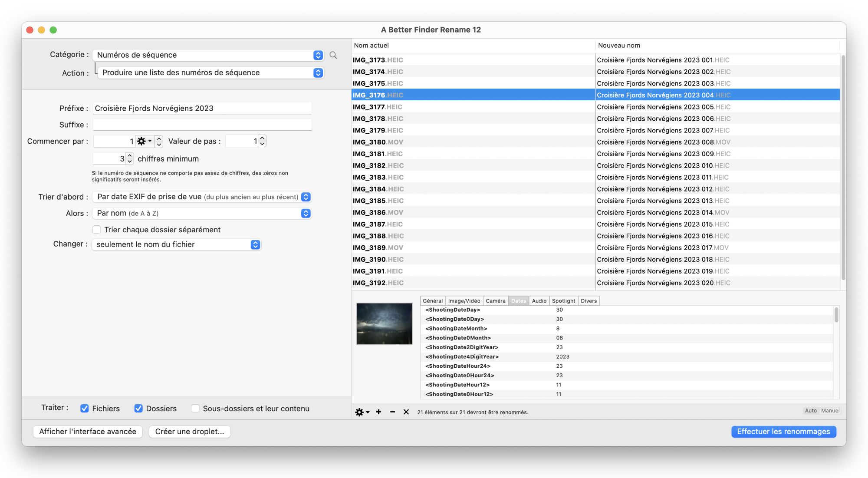Click the X button to clear the file list
Screen dimensions: 868x478
tap(406, 412)
